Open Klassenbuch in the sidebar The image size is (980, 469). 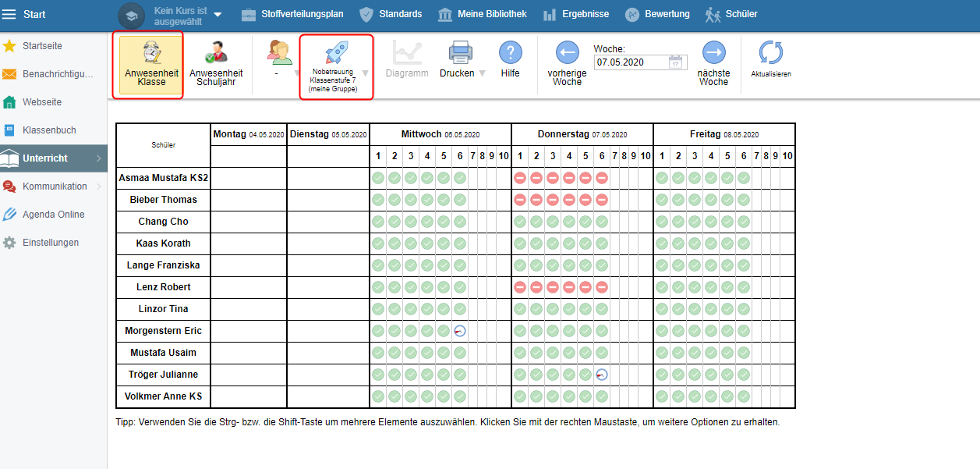click(53, 130)
